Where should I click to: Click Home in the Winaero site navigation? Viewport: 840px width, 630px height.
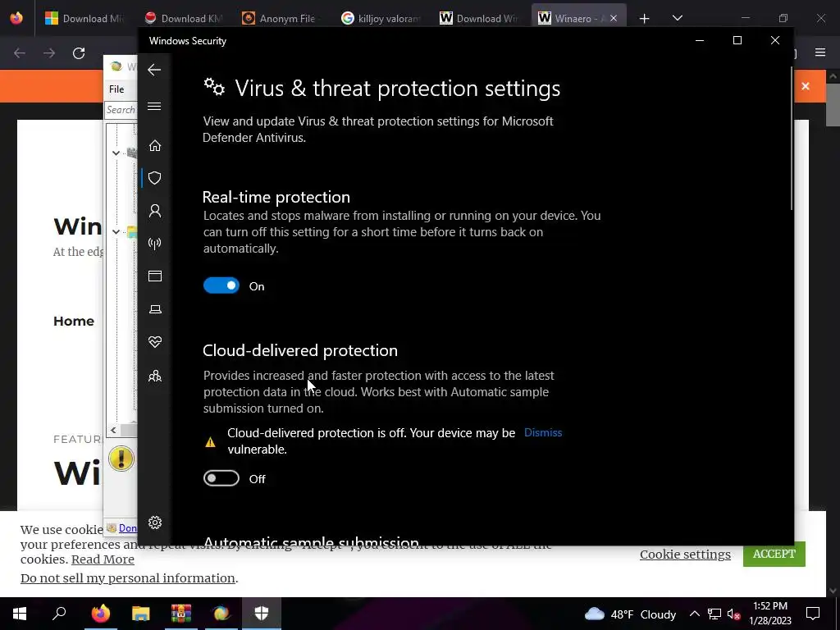[73, 321]
